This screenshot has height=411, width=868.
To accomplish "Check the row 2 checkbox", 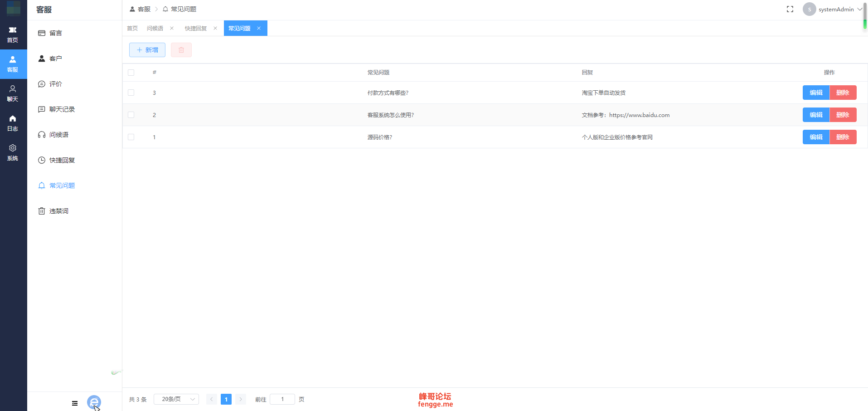I will 131,115.
